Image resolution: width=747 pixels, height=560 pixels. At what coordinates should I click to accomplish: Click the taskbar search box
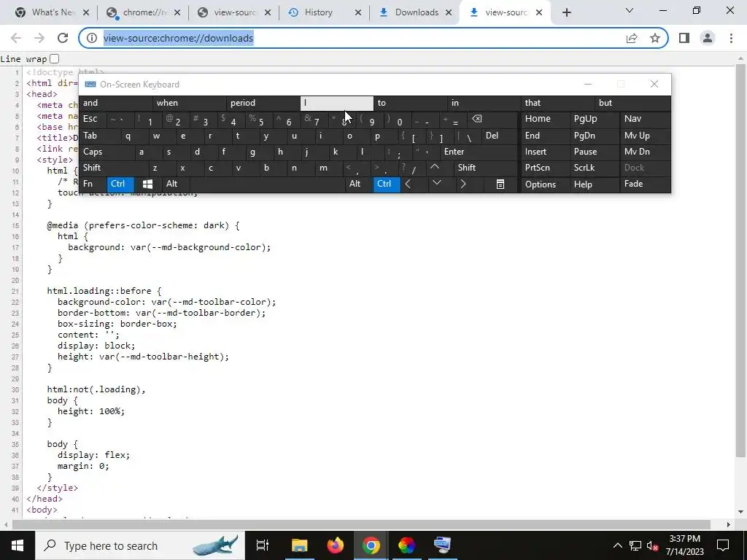(x=140, y=545)
